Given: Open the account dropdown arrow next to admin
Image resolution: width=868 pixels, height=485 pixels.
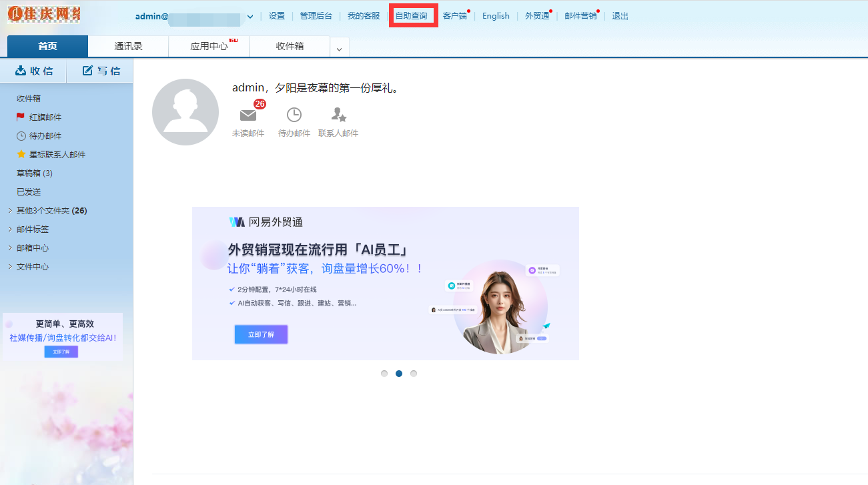Looking at the screenshot, I should (250, 16).
